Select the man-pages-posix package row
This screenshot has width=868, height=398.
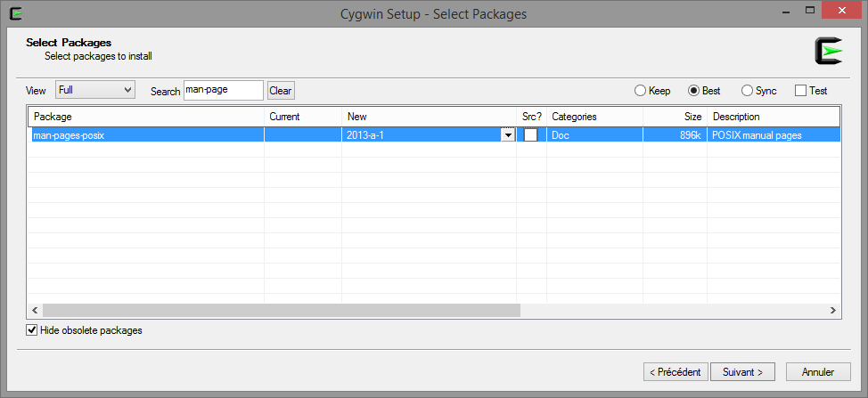coord(435,134)
